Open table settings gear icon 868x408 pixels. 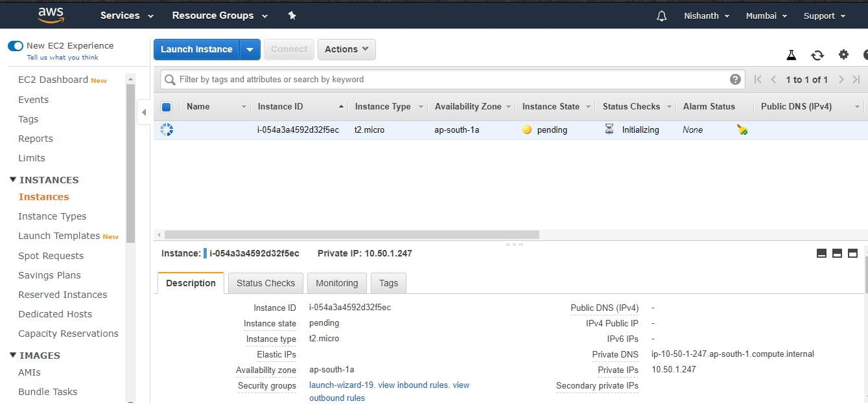click(x=843, y=54)
